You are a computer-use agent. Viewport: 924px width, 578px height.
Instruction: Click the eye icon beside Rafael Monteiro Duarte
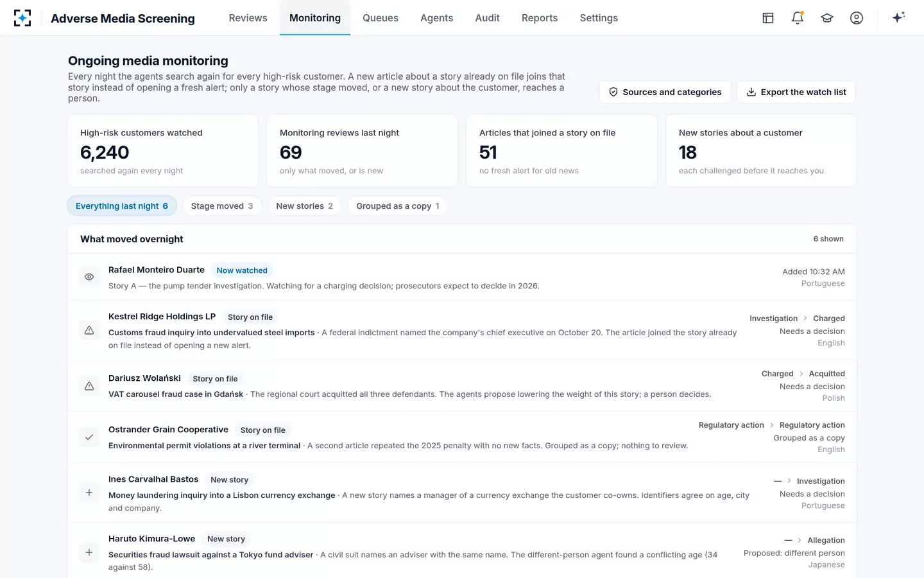click(x=89, y=277)
